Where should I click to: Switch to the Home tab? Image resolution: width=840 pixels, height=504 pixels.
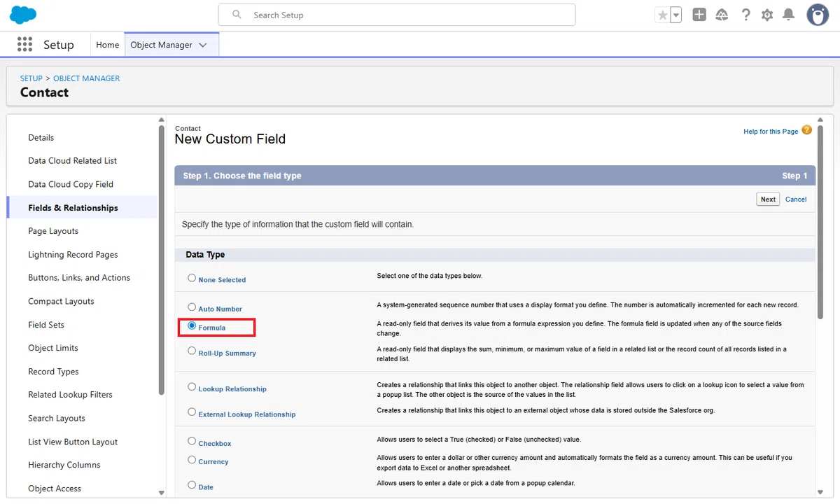click(x=107, y=45)
